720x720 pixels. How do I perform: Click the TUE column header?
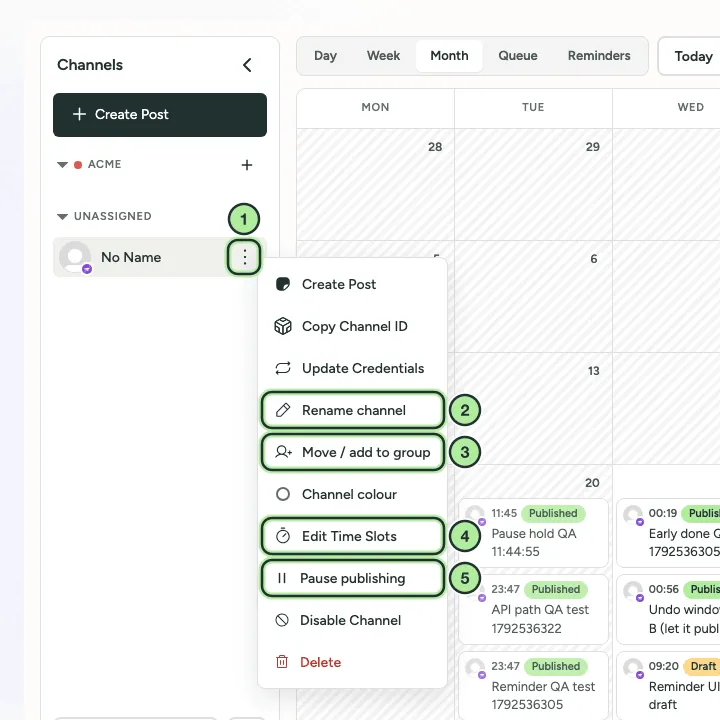tap(533, 107)
